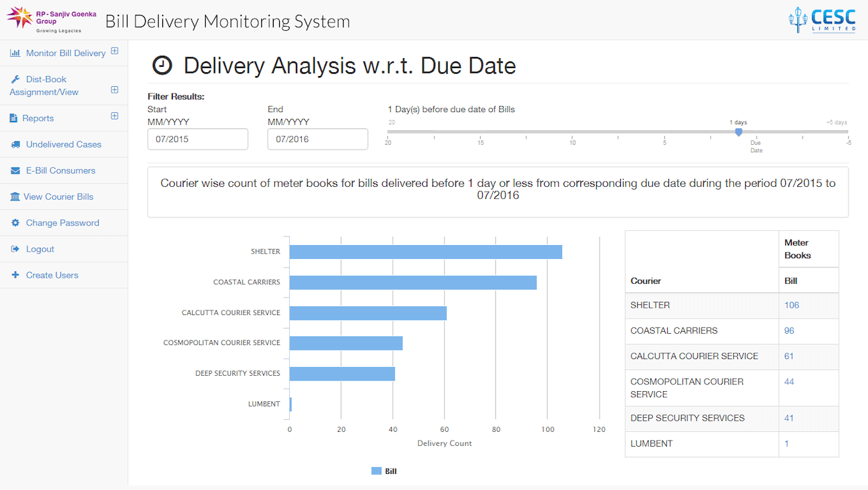The height and width of the screenshot is (490, 868).
Task: Toggle the Bill series in chart legend
Action: click(384, 471)
